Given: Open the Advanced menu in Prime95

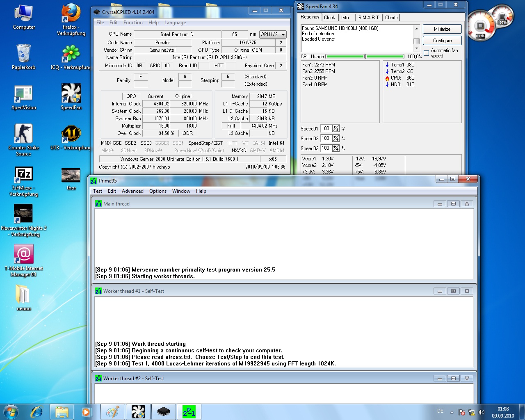Looking at the screenshot, I should coord(132,191).
